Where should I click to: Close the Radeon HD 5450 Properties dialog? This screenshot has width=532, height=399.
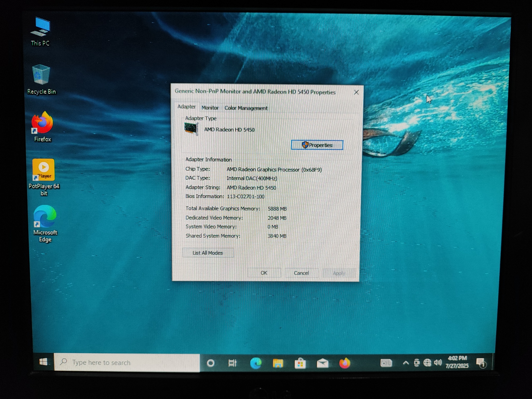(x=356, y=92)
